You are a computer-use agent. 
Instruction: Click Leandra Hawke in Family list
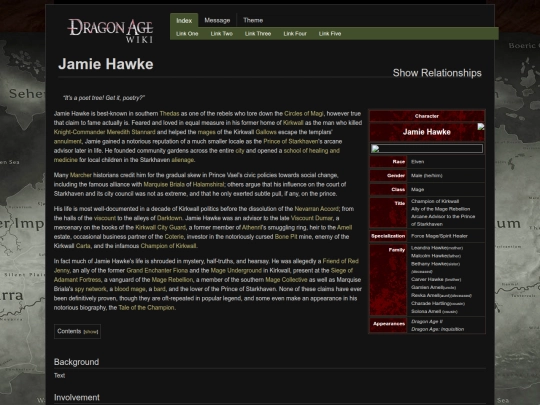(x=429, y=248)
